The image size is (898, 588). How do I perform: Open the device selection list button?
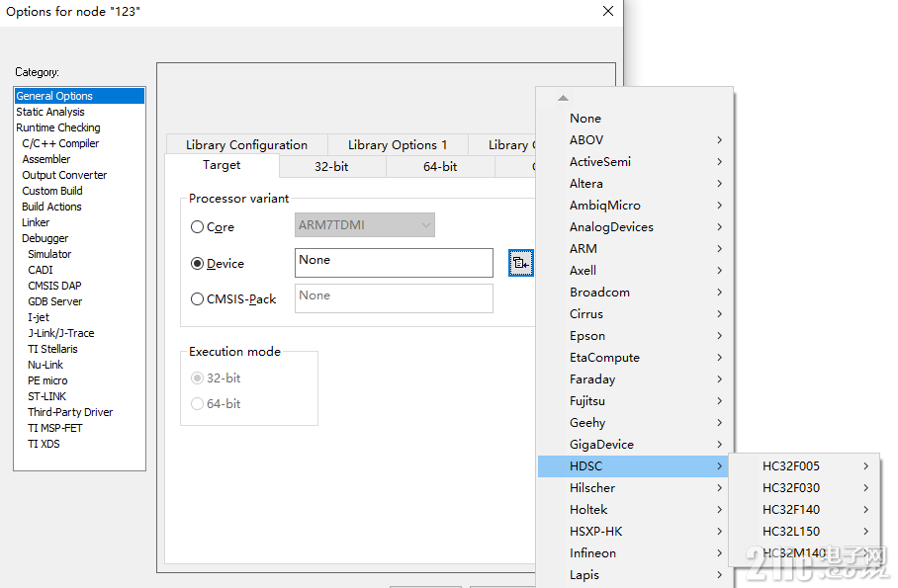(520, 263)
